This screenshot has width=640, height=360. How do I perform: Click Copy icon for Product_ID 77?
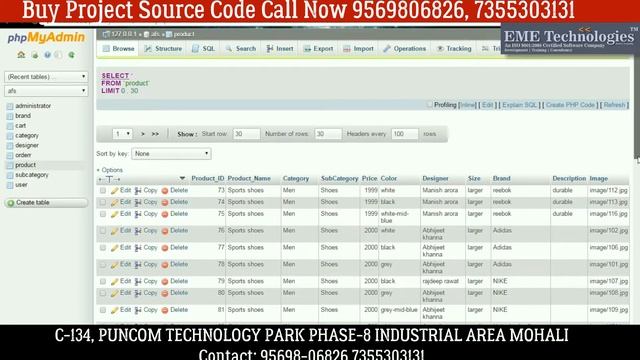coord(138,248)
